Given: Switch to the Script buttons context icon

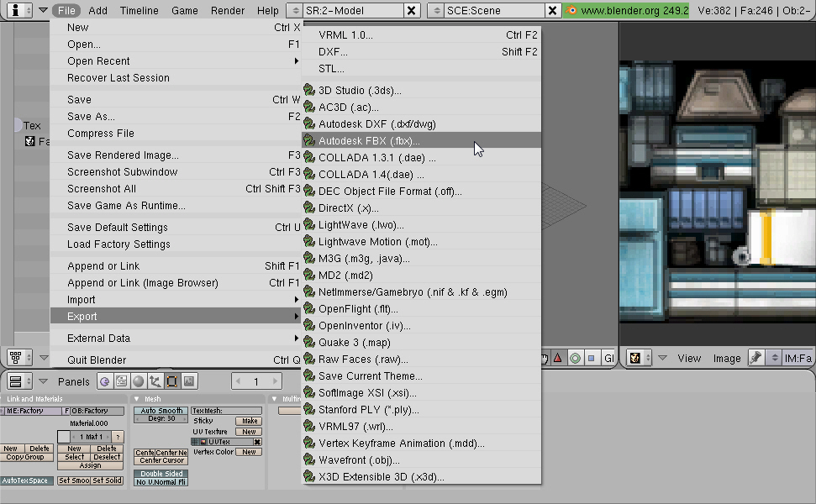Looking at the screenshot, I should coord(121,381).
